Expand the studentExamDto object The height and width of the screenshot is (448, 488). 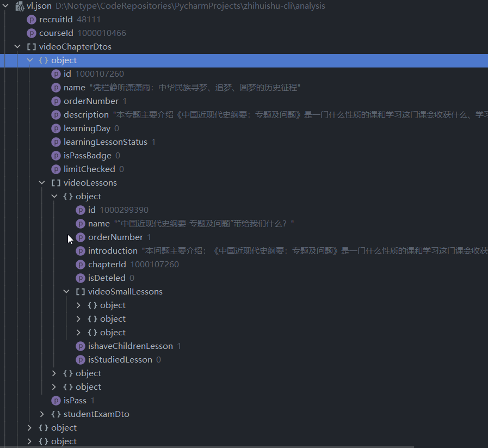click(42, 414)
